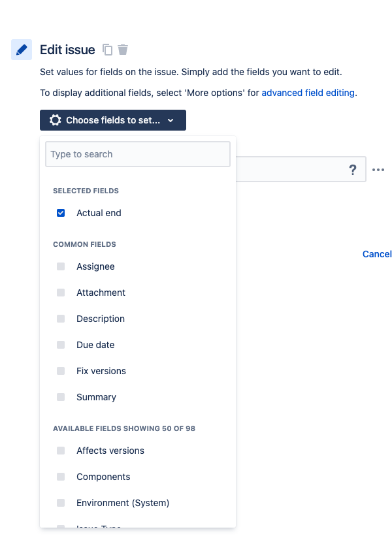
Task: Click the gear icon on Choose fields button
Action: (x=55, y=120)
